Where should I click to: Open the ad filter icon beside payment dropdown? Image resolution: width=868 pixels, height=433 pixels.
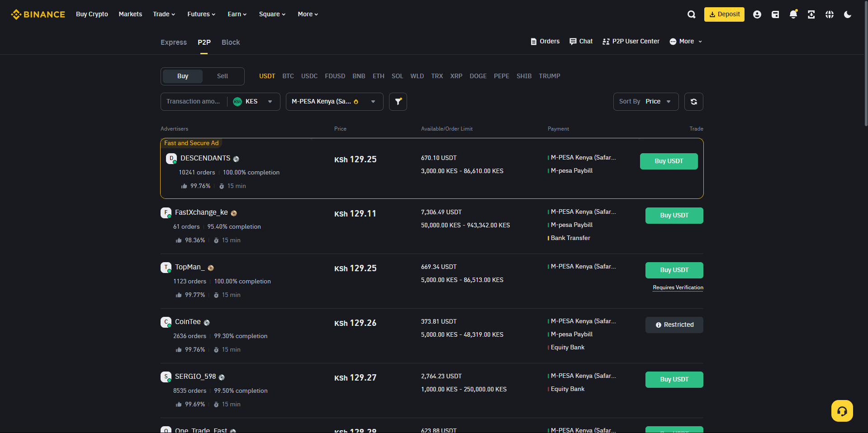pyautogui.click(x=398, y=101)
